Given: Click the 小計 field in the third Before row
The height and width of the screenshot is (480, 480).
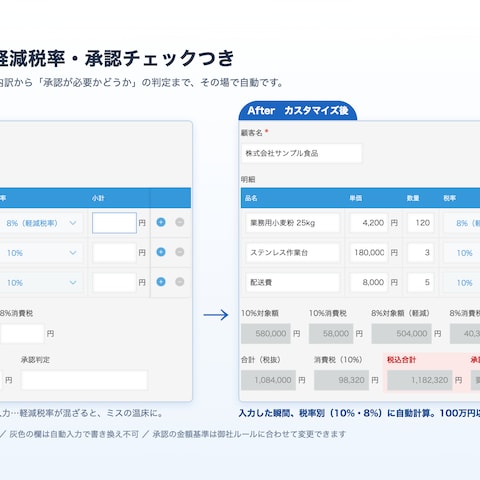Looking at the screenshot, I should (x=114, y=283).
